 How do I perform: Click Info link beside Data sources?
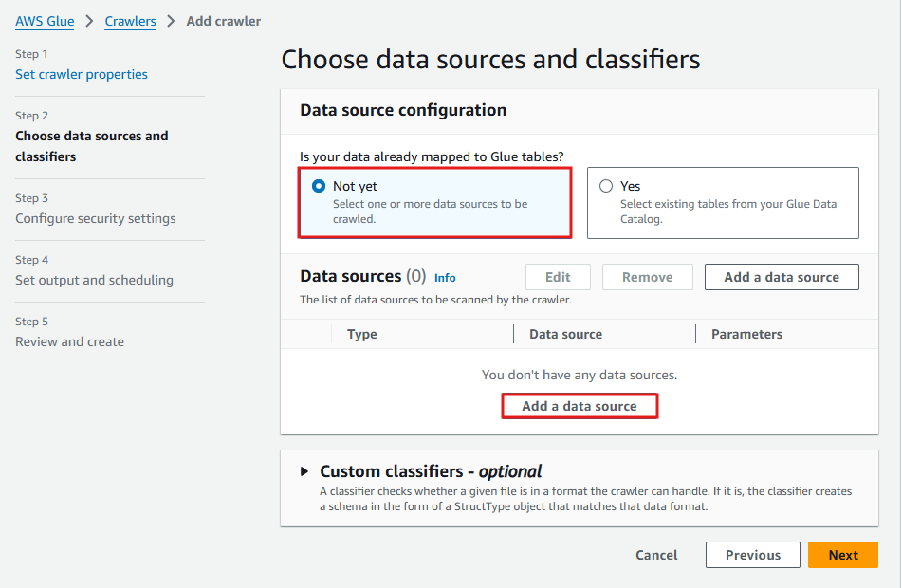(445, 278)
